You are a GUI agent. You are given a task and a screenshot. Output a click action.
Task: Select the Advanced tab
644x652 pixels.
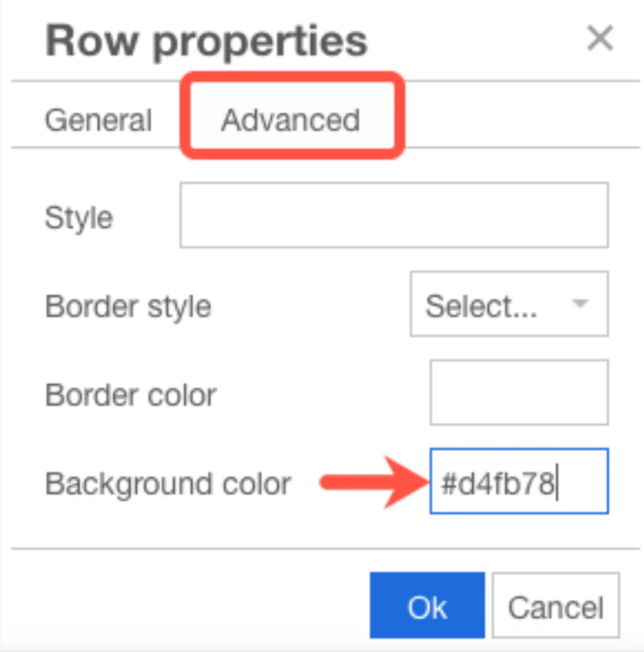pyautogui.click(x=291, y=120)
